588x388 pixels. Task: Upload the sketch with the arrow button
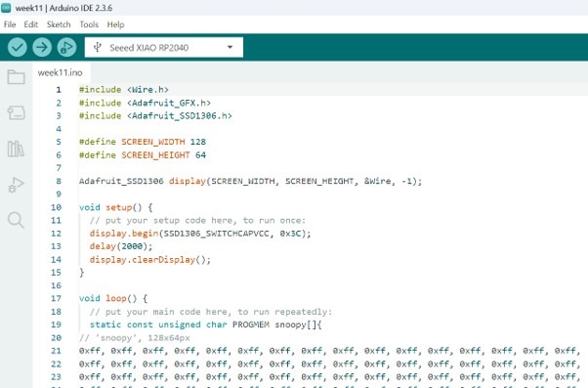point(42,47)
